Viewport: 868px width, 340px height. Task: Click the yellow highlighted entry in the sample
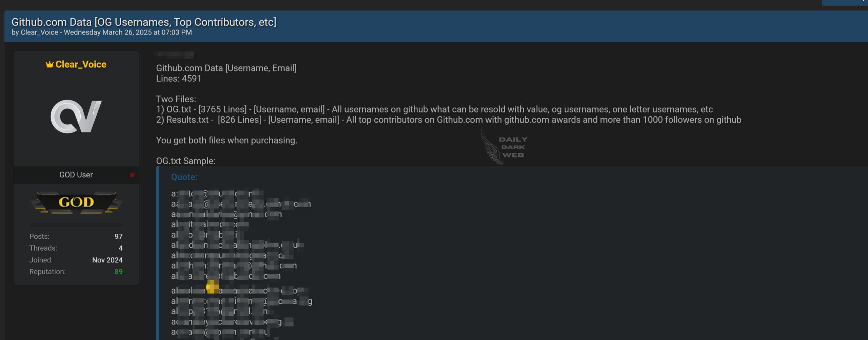tap(212, 287)
